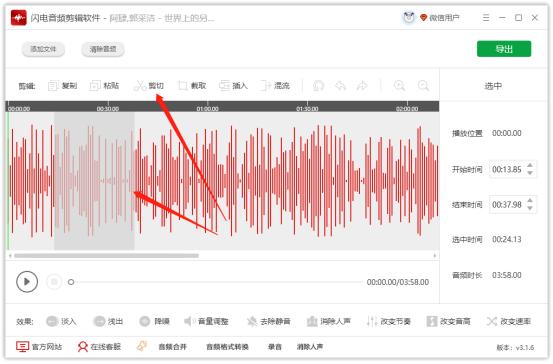The width and height of the screenshot is (553, 364).
Task: Select the 混流 (mix) tool
Action: pos(275,86)
